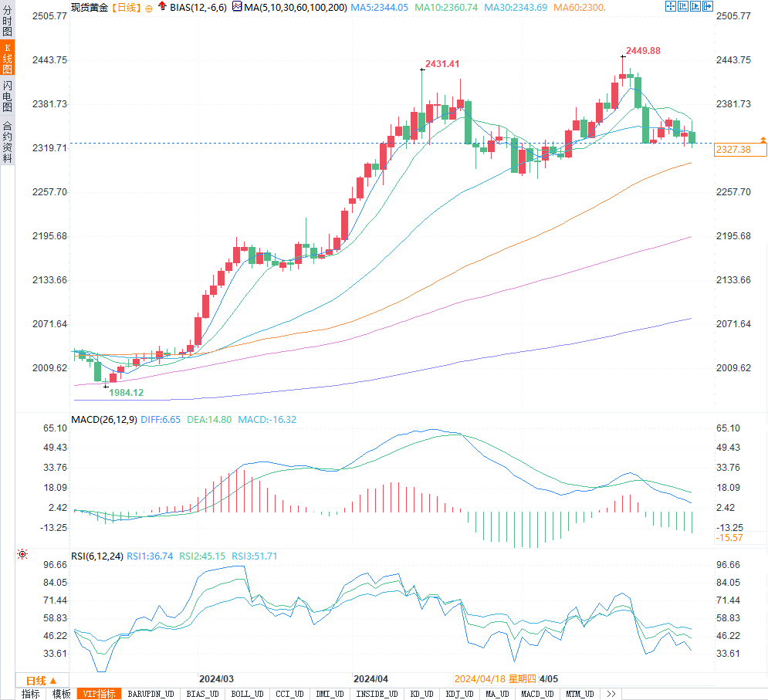Click the red sun icon beside RSI
Viewport: 768px width, 700px height.
click(x=22, y=554)
